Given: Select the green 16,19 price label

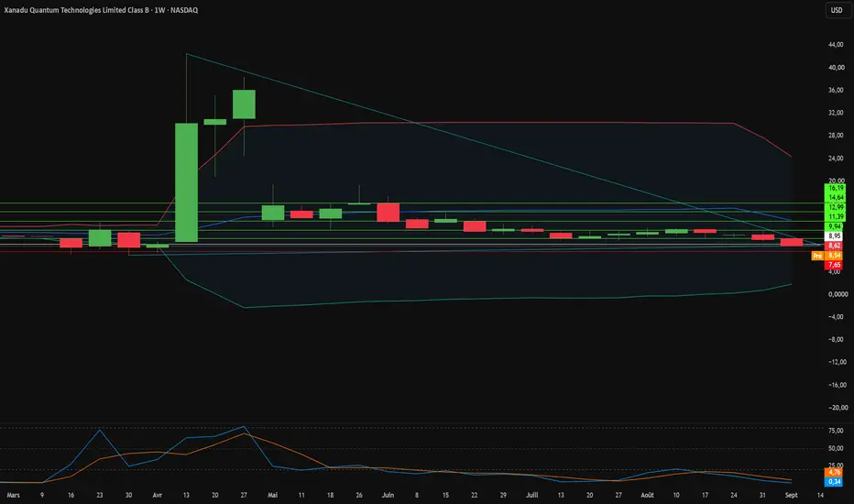Looking at the screenshot, I should [x=836, y=188].
